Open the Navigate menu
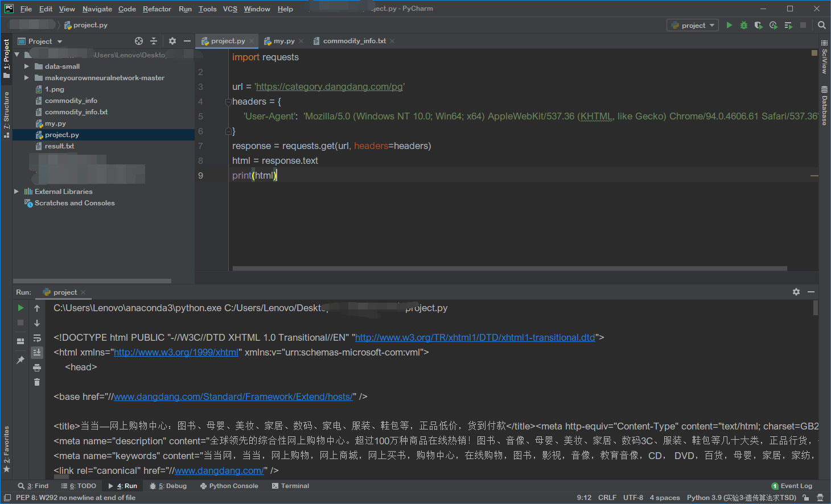 click(97, 9)
